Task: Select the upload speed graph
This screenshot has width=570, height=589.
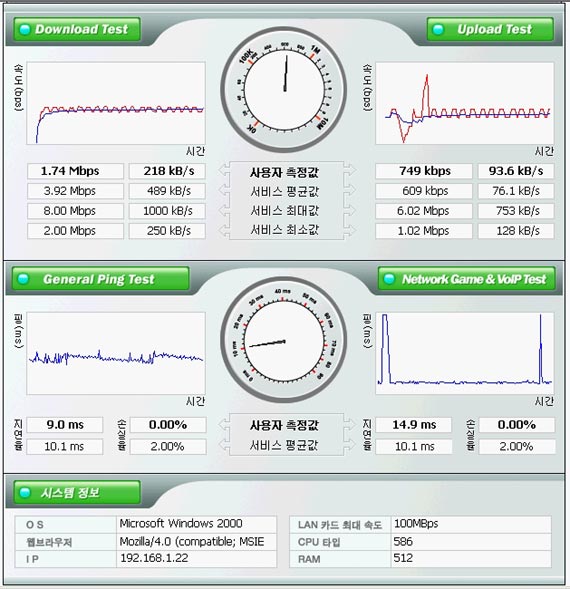Action: (x=465, y=103)
